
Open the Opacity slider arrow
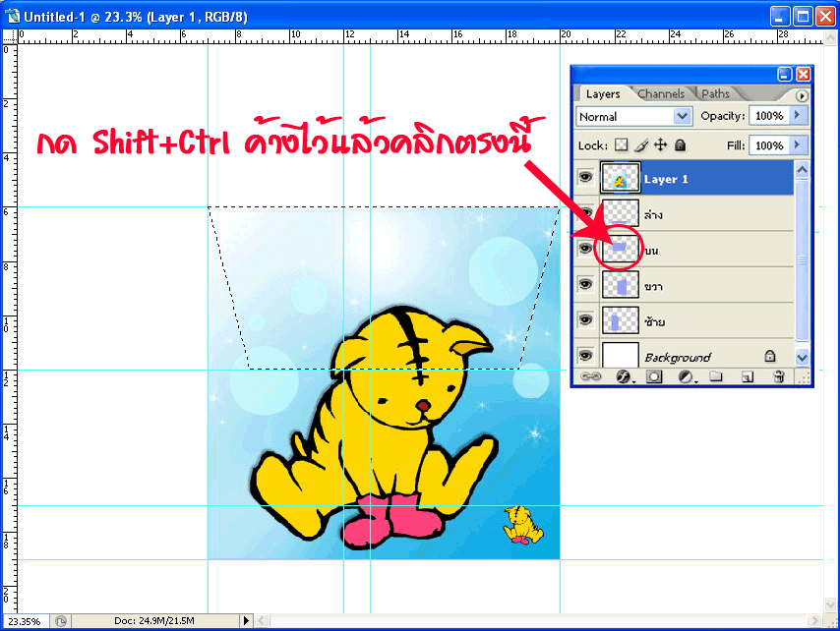point(797,115)
